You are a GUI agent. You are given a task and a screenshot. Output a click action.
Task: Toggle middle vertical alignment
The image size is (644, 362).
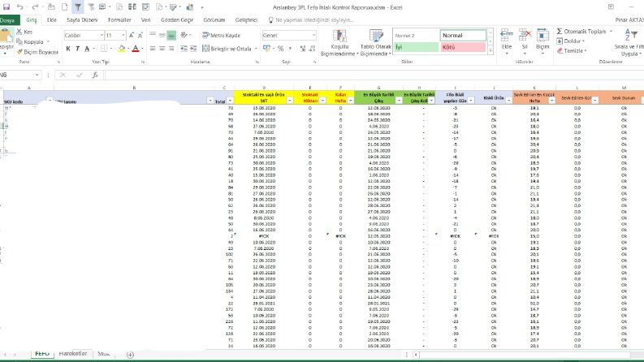[x=162, y=35]
